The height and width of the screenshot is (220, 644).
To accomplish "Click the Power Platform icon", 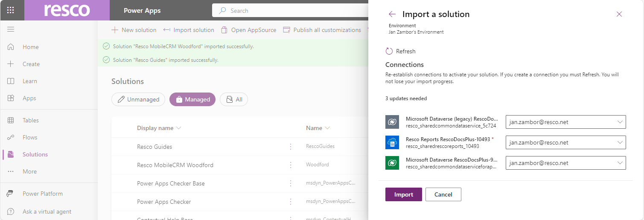I will click(10, 194).
